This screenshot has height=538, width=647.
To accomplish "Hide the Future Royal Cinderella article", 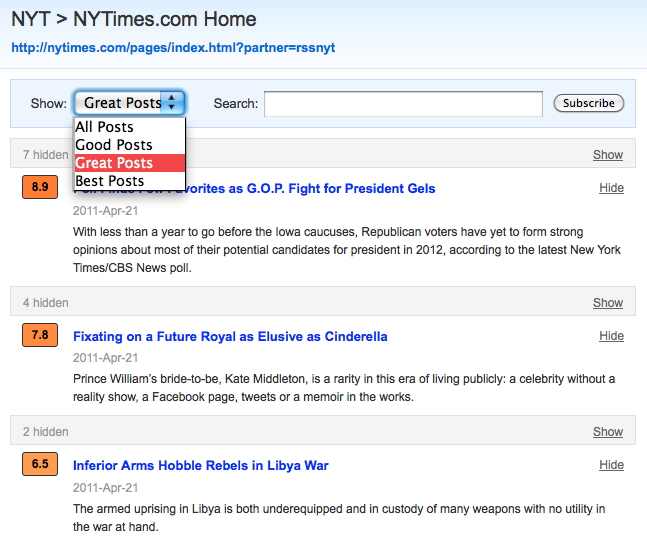I will [x=611, y=336].
